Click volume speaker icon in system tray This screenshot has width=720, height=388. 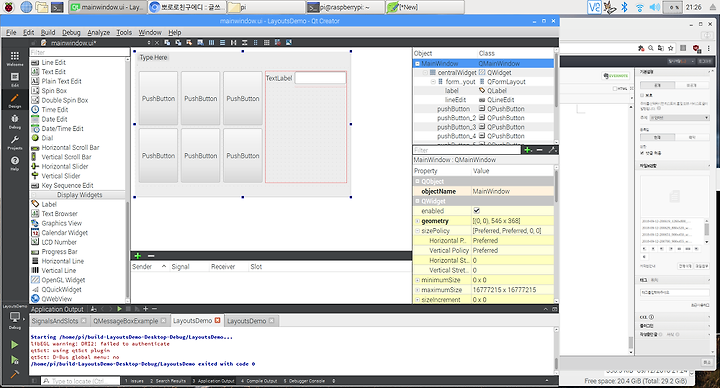click(655, 7)
